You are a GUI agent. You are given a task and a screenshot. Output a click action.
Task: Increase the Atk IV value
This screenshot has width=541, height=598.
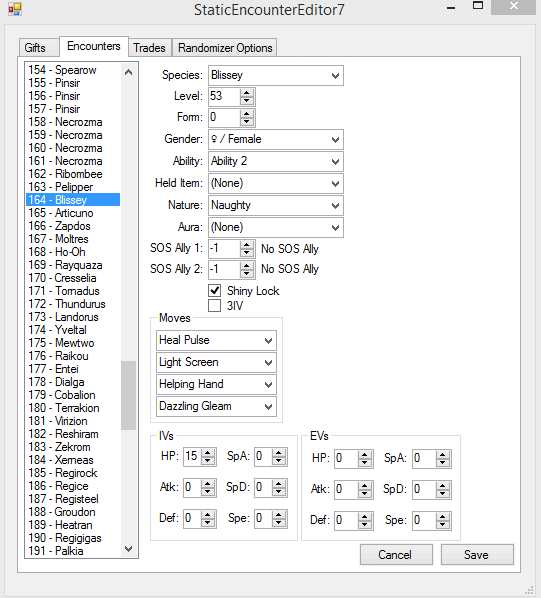point(208,484)
